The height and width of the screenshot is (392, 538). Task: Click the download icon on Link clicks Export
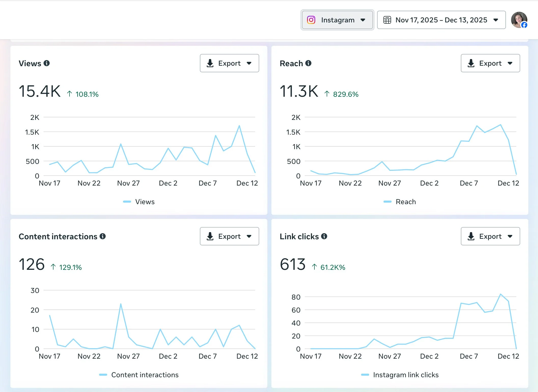coord(471,236)
